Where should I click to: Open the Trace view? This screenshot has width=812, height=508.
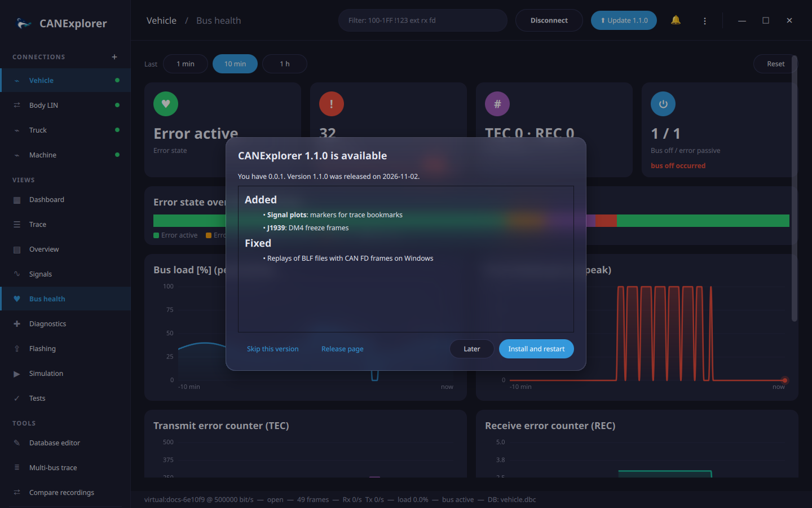point(65,225)
